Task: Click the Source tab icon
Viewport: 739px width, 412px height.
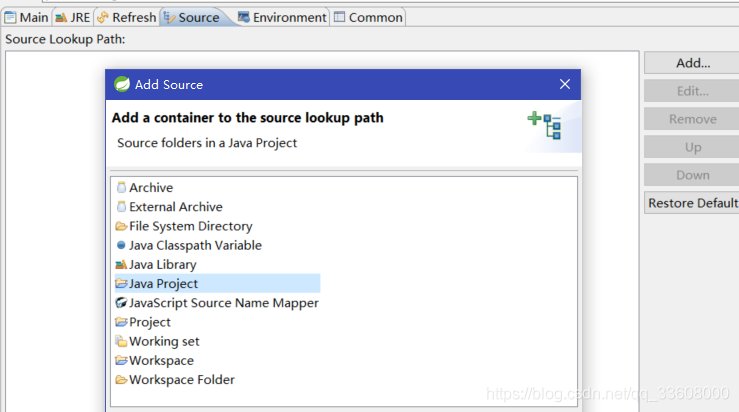Action: (x=169, y=17)
